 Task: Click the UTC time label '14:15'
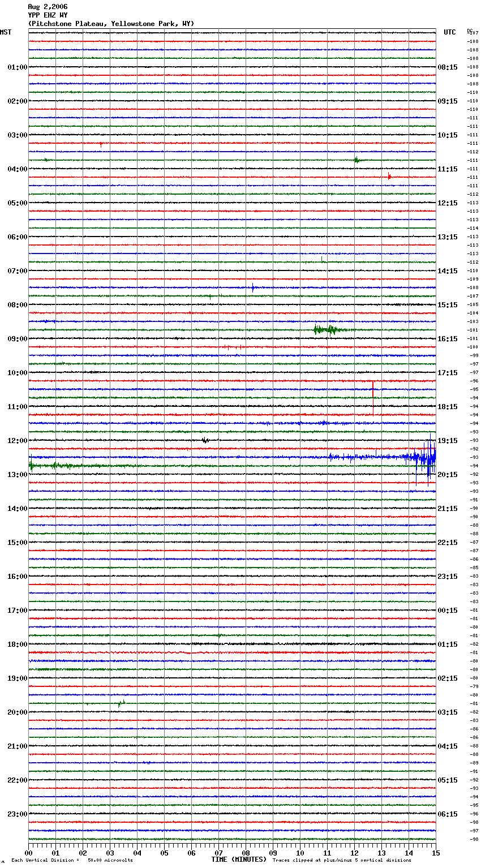click(x=448, y=271)
